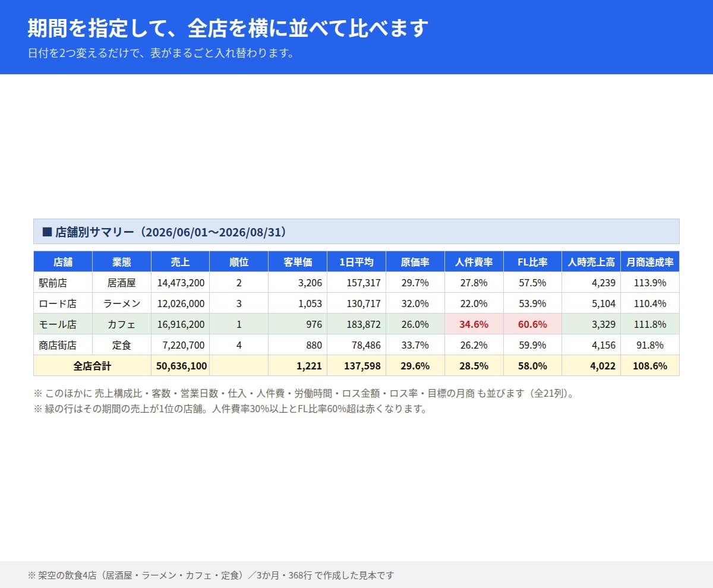This screenshot has width=713, height=588.
Task: Click labor cost rate 27.8%
Action: (x=474, y=283)
